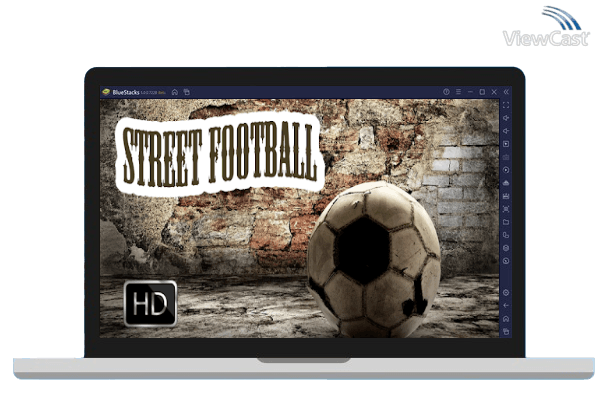Click the Back arrow in the sidebar
The height and width of the screenshot is (414, 602).
pos(506,306)
